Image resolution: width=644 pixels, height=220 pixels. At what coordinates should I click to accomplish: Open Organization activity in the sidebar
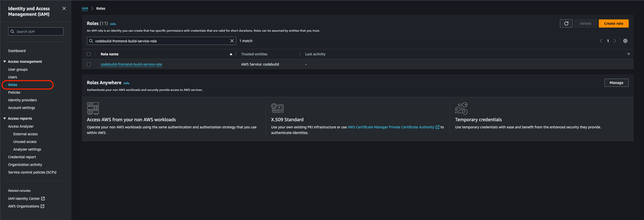(25, 165)
